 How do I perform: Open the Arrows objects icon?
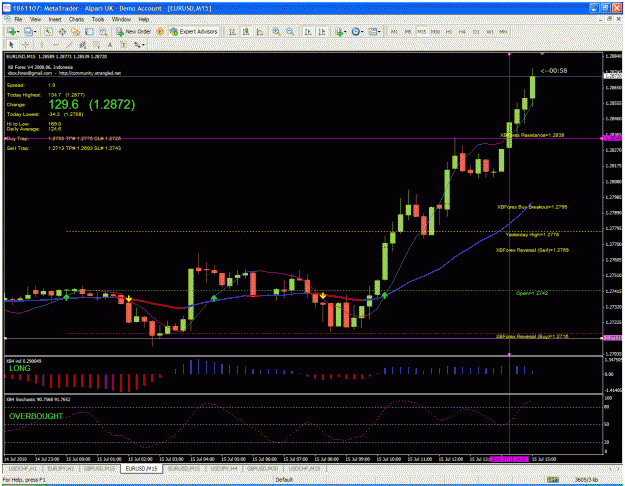pyautogui.click(x=137, y=45)
